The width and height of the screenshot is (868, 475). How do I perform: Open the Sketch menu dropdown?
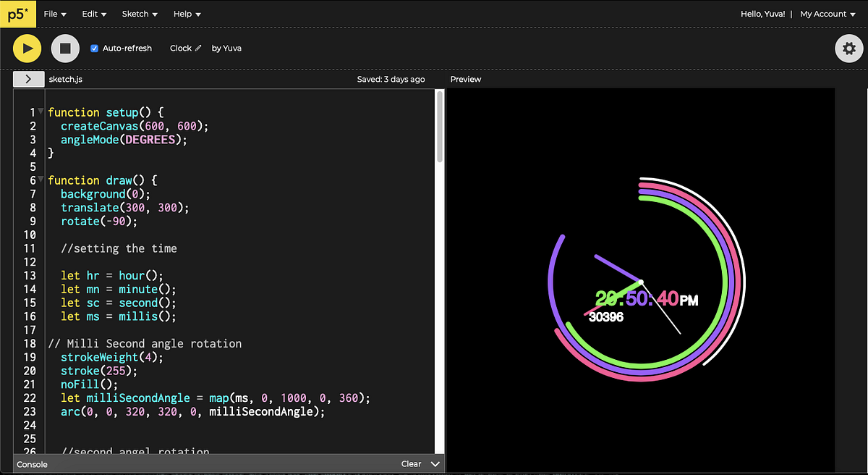[x=139, y=13]
